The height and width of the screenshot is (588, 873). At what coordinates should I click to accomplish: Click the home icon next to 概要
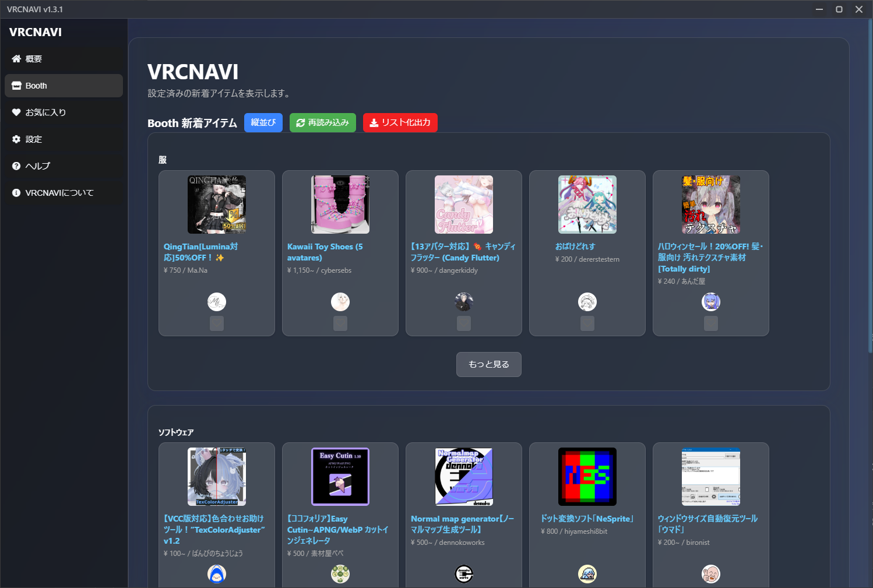(x=16, y=59)
